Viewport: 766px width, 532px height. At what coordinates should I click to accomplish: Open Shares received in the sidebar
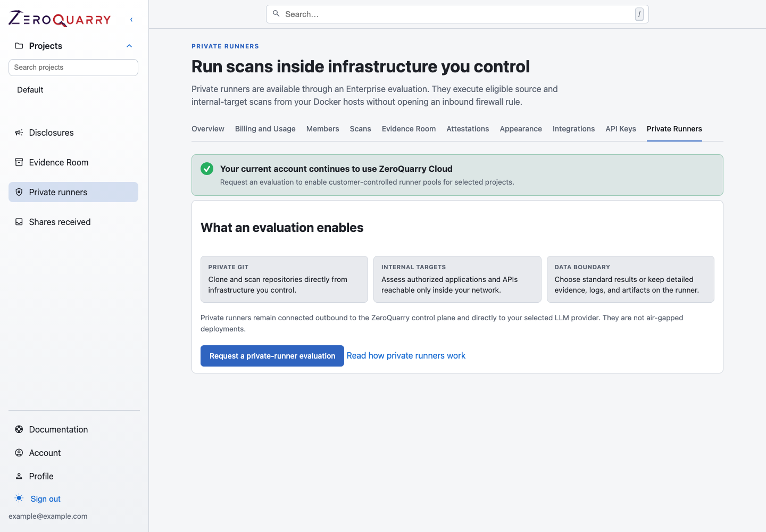[73, 222]
